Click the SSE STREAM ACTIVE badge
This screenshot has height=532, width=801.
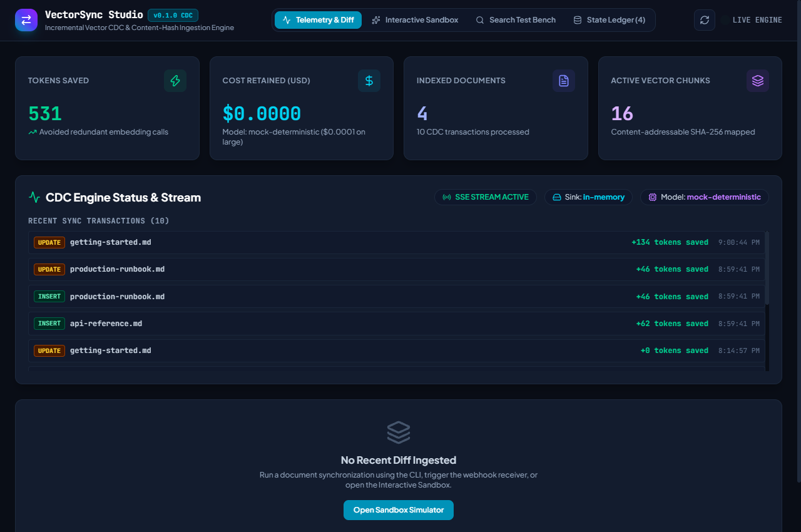point(486,197)
